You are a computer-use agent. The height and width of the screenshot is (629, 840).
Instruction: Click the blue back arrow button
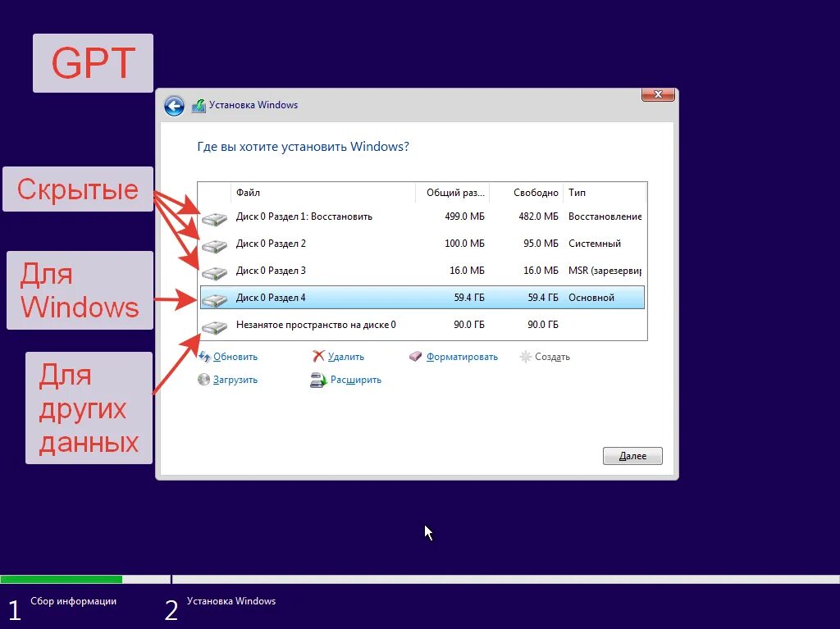[x=174, y=106]
